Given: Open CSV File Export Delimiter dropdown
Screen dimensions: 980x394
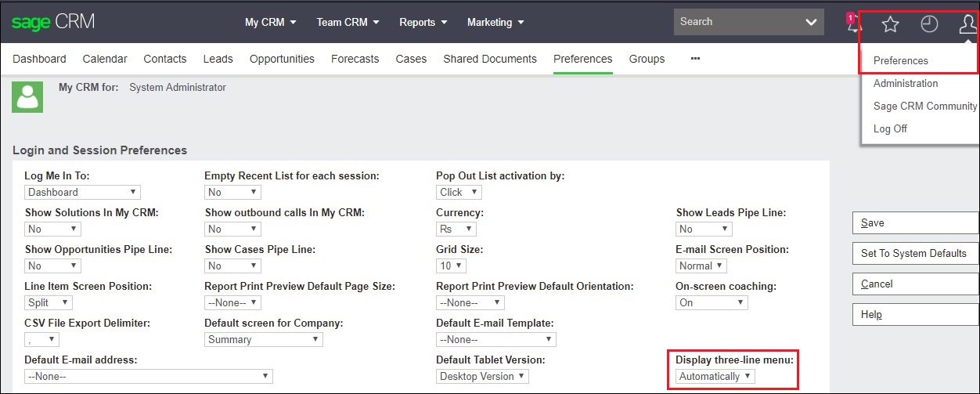Looking at the screenshot, I should click(41, 339).
